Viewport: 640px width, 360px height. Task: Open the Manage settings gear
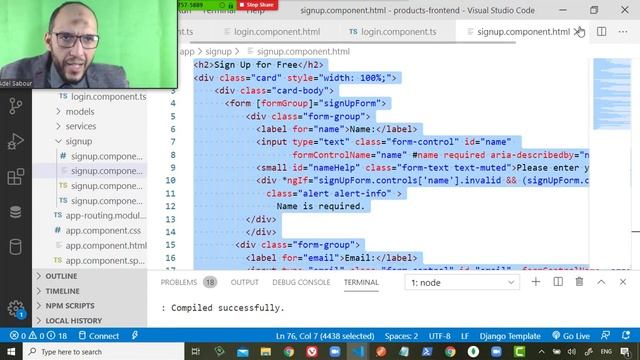point(16,308)
